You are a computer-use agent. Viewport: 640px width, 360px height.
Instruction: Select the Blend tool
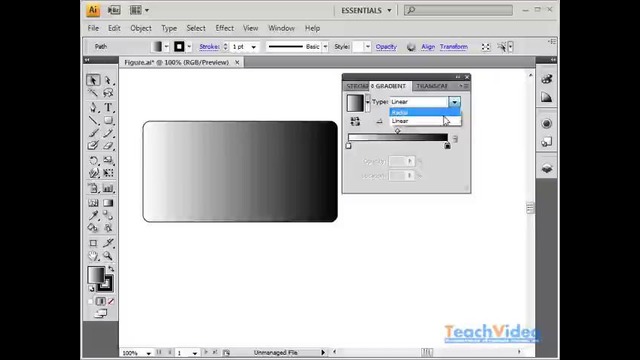click(108, 215)
